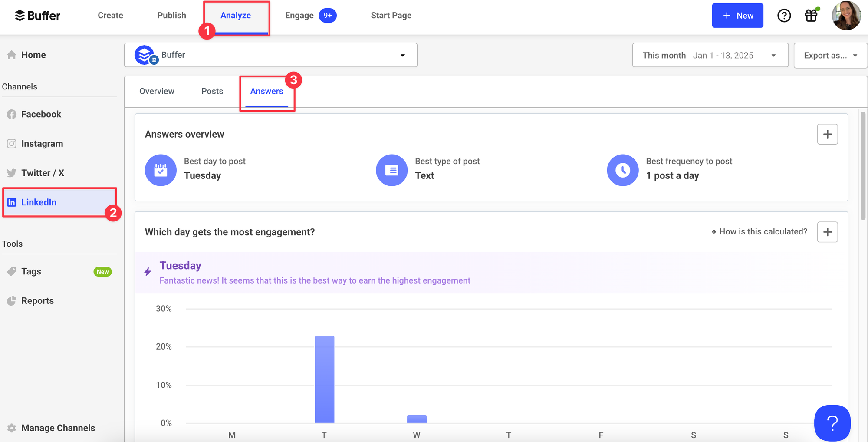Select the Instagram channel in sidebar
The width and height of the screenshot is (868, 442).
click(42, 143)
